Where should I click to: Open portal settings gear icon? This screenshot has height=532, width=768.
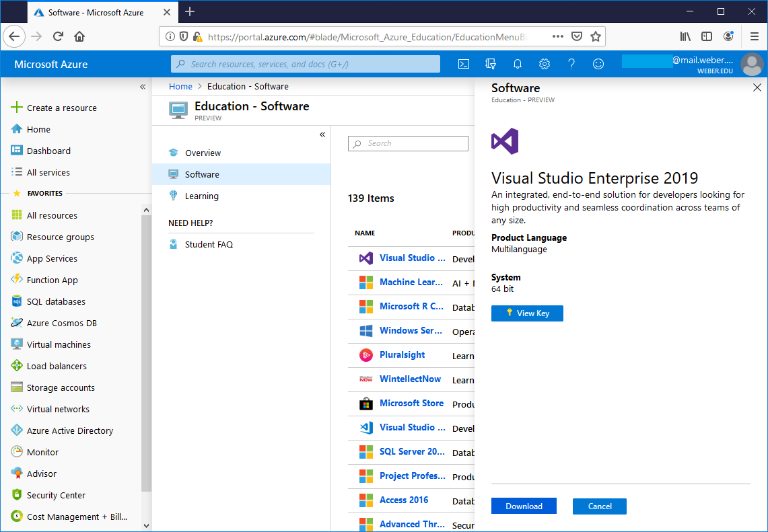click(545, 64)
